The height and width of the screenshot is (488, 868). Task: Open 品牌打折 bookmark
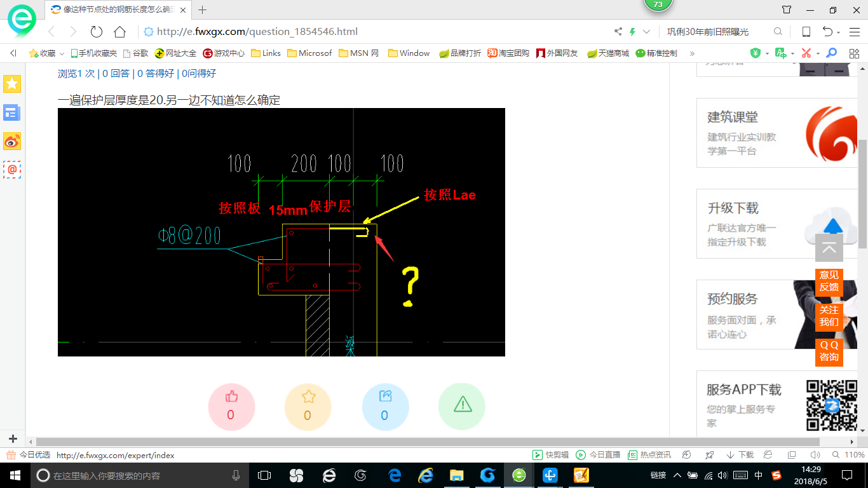[460, 53]
